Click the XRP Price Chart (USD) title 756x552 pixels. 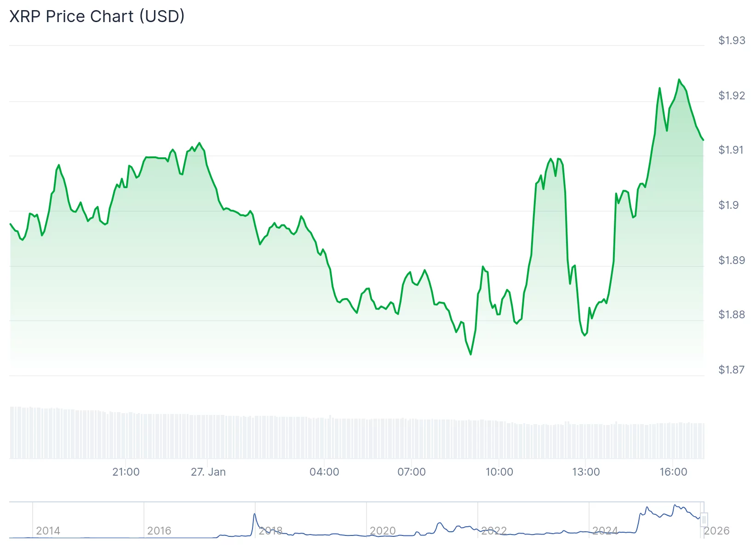coord(97,17)
